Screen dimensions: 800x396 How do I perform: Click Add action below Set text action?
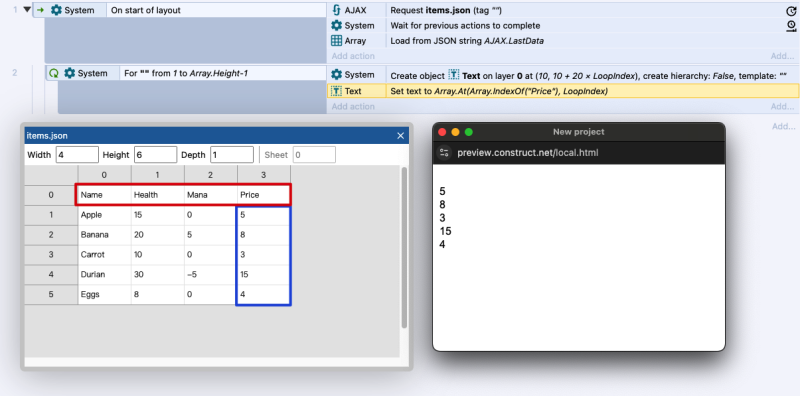(x=353, y=107)
